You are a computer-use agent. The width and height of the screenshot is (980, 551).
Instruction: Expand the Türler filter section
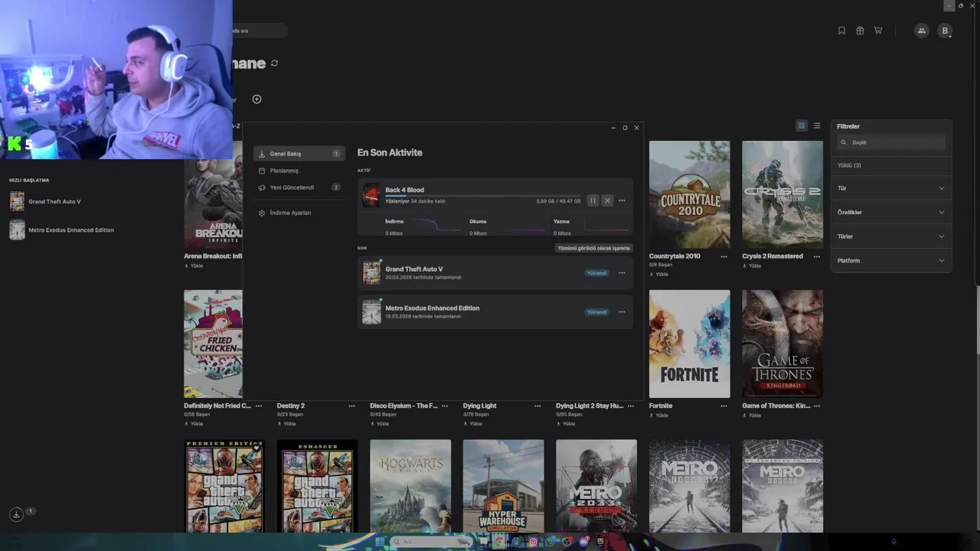[x=891, y=236]
